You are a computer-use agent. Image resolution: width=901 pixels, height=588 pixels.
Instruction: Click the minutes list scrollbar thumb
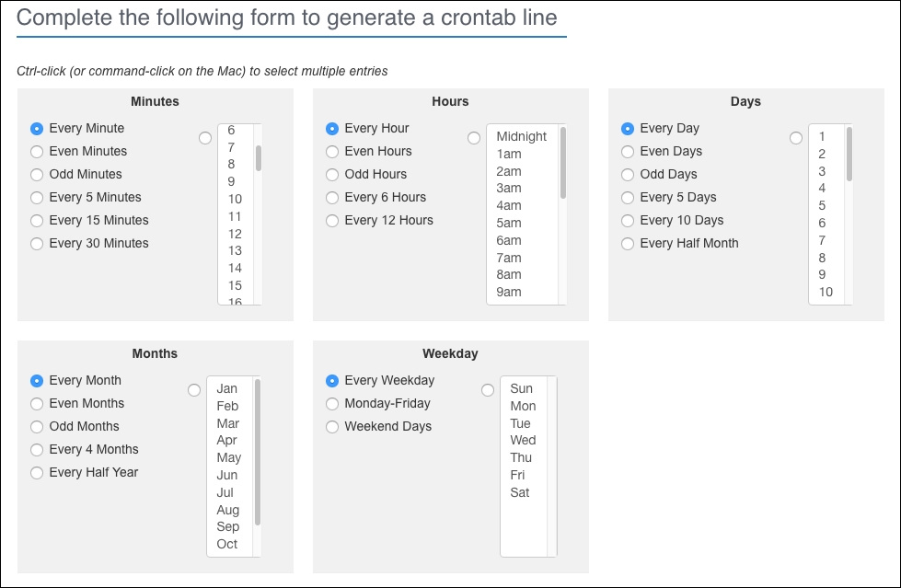tap(259, 157)
